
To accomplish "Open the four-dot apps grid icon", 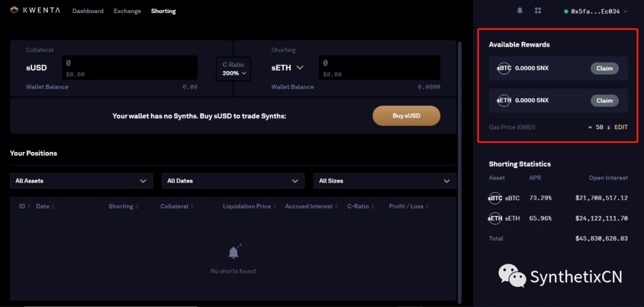I will tap(538, 11).
